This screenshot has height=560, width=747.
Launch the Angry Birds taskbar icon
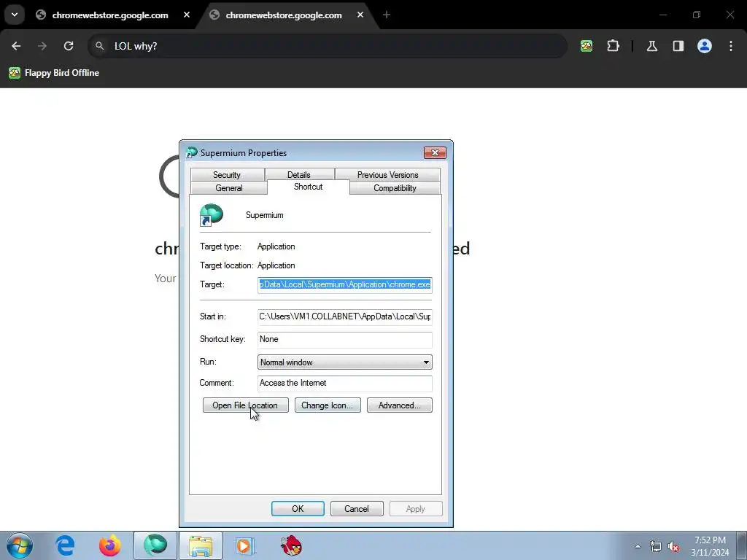[291, 545]
